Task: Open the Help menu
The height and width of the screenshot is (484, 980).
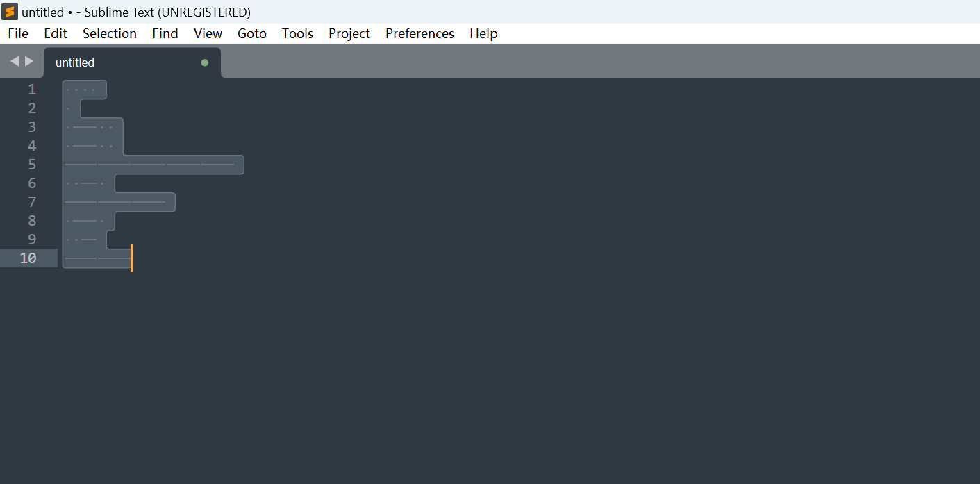Action: point(483,33)
